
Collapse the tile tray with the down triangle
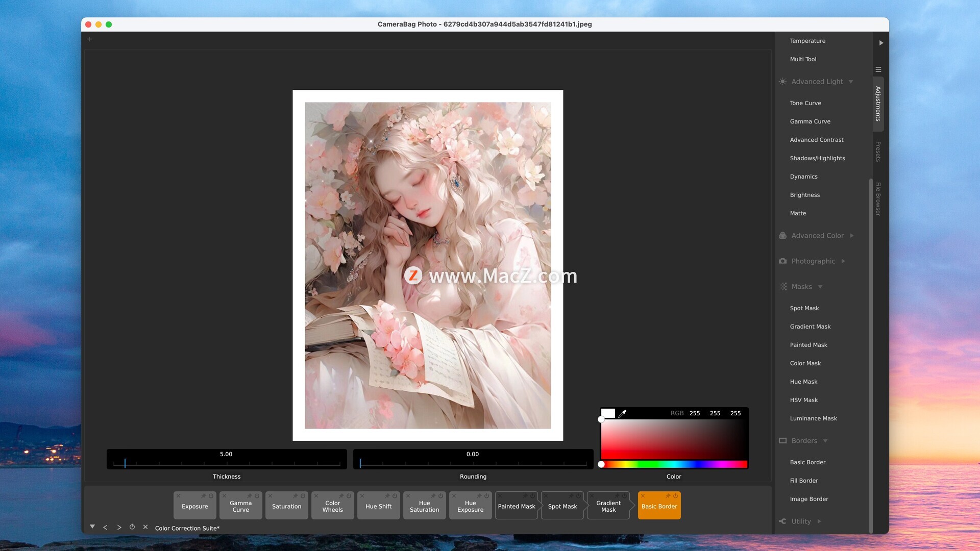tap(92, 527)
